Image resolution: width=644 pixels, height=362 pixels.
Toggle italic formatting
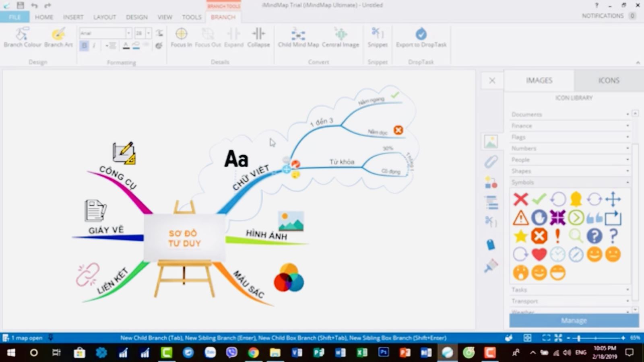[94, 45]
